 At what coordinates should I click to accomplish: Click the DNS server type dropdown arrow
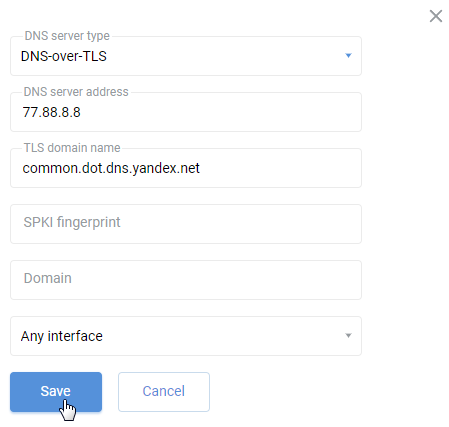tap(348, 56)
